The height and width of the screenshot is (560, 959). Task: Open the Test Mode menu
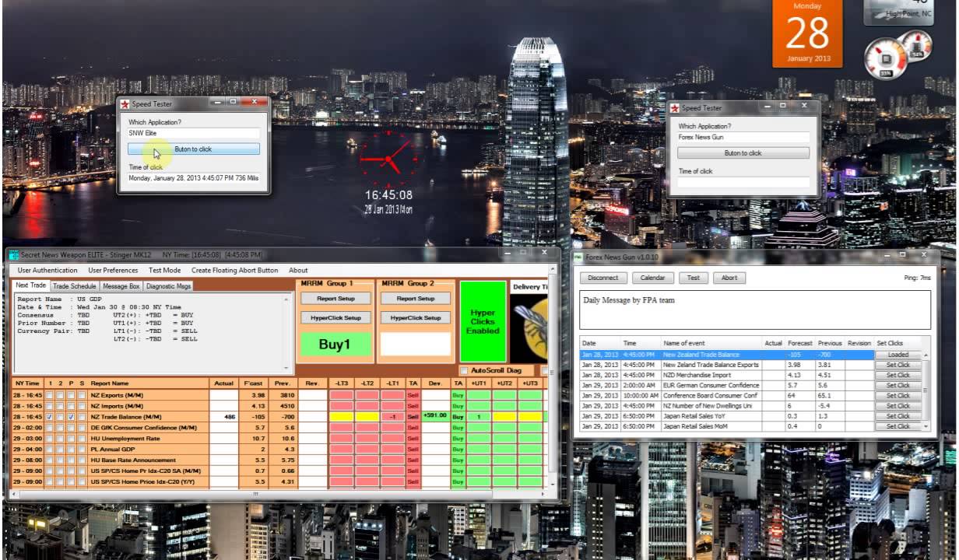(x=164, y=271)
